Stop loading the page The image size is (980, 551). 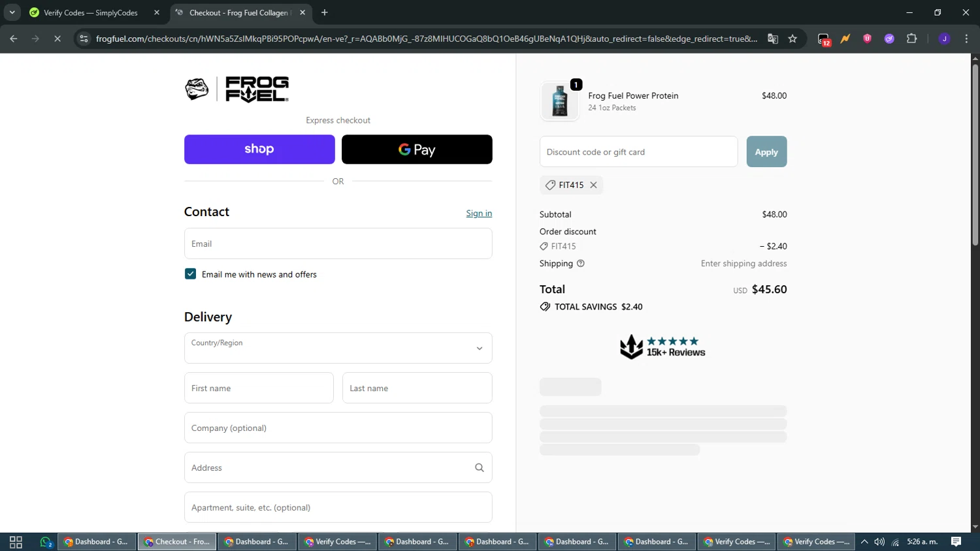click(57, 39)
